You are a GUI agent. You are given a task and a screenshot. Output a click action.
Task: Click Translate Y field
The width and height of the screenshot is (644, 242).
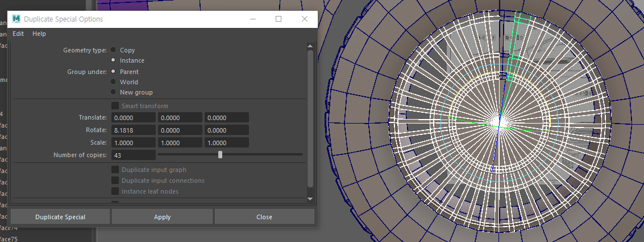[180, 118]
